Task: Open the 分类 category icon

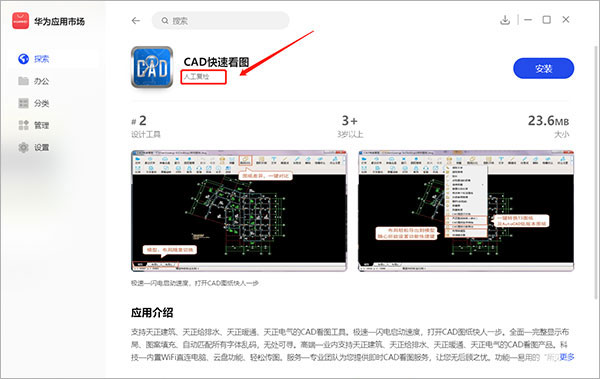Action: coord(23,103)
